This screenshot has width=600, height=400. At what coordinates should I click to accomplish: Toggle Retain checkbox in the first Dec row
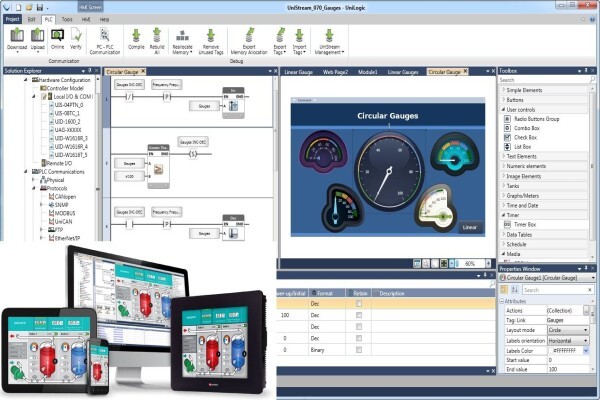coord(359,304)
